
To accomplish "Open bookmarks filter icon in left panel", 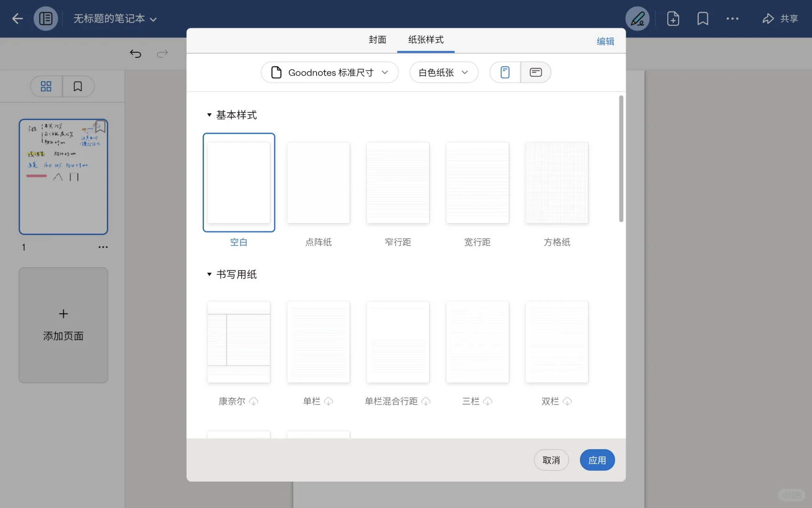I will (x=78, y=86).
